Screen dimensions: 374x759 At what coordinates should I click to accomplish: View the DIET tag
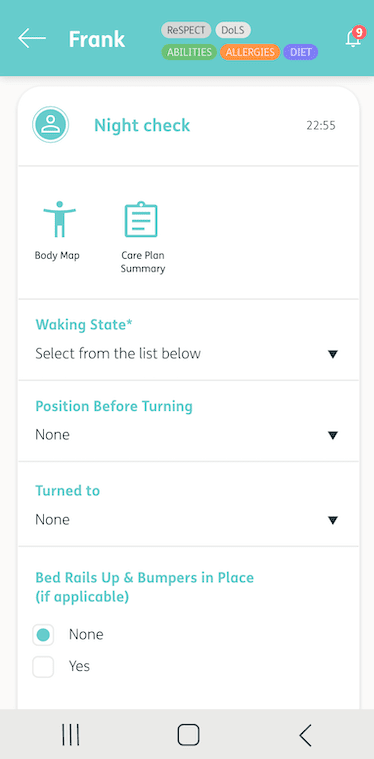300,52
